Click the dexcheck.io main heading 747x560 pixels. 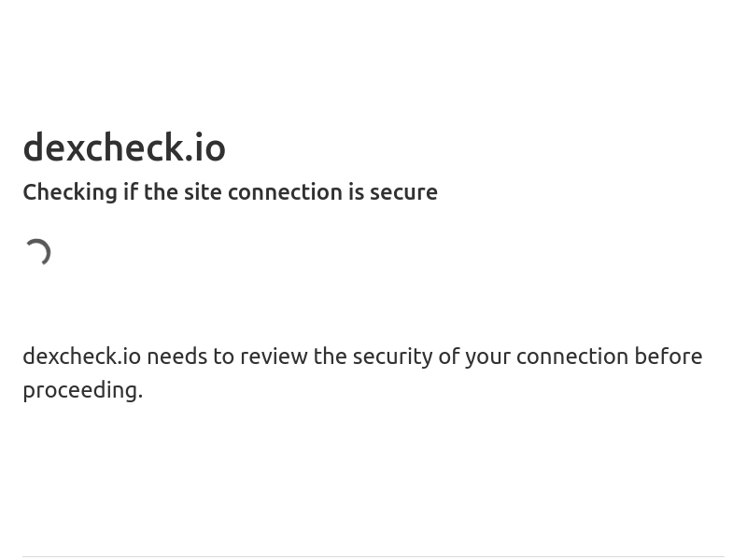124,147
